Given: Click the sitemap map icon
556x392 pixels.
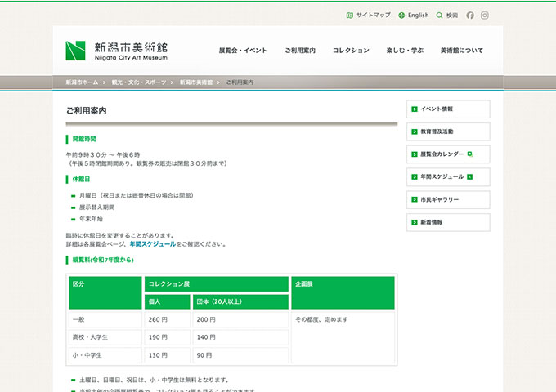Looking at the screenshot, I should 350,16.
